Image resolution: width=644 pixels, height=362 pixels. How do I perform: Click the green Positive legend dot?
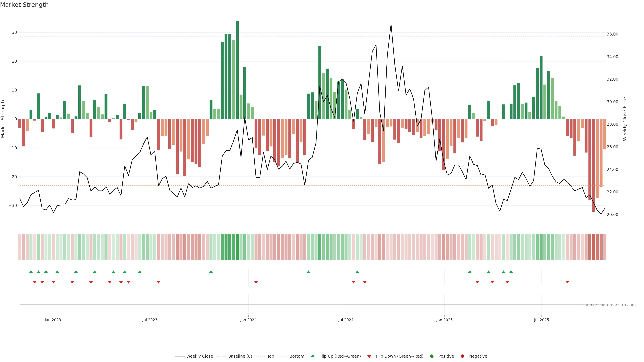tap(432, 356)
